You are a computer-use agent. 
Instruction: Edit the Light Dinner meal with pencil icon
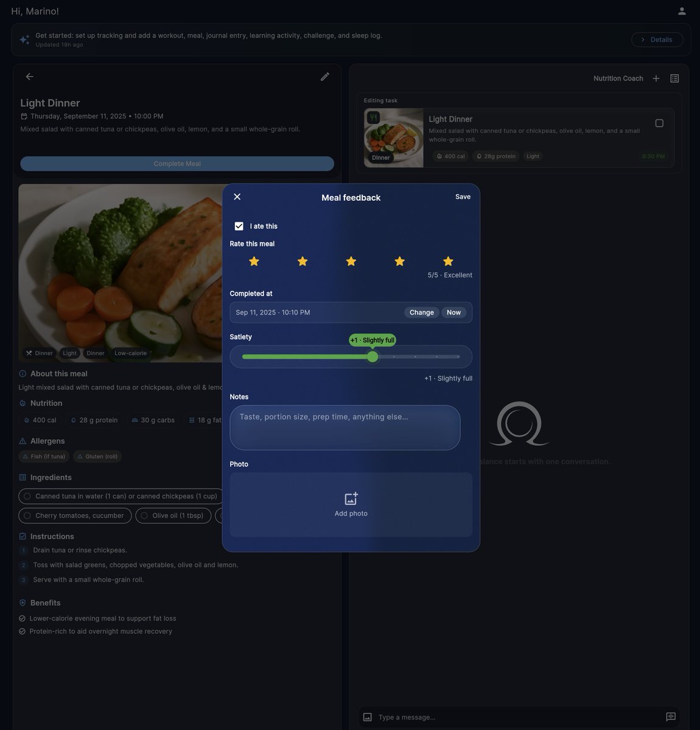click(324, 76)
